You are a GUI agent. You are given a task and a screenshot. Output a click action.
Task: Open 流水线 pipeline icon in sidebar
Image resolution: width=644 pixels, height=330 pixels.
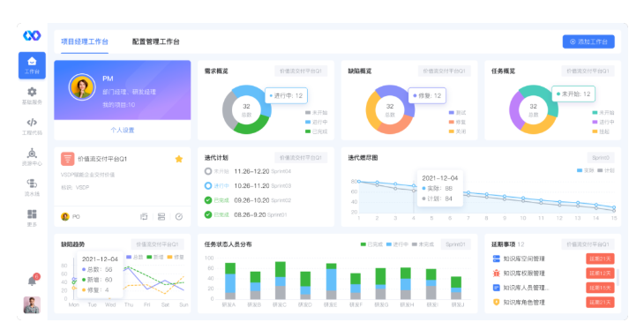(x=32, y=187)
